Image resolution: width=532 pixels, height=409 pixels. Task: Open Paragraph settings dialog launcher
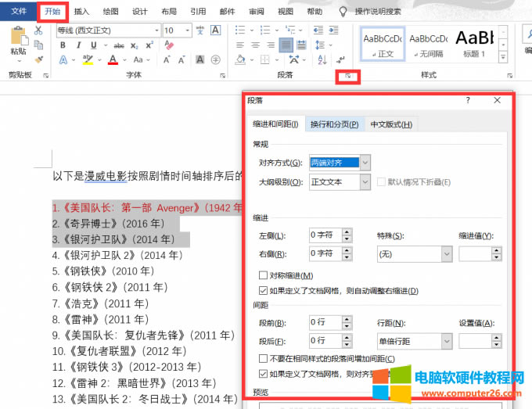pos(347,76)
